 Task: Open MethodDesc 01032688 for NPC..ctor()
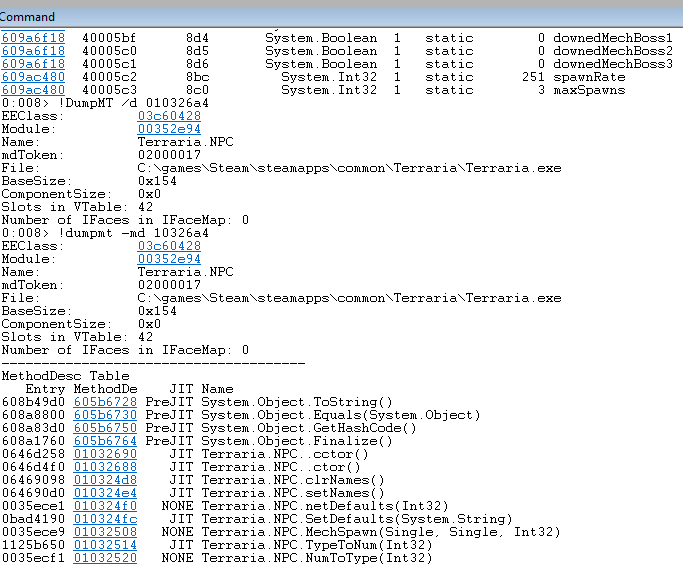pyautogui.click(x=105, y=467)
